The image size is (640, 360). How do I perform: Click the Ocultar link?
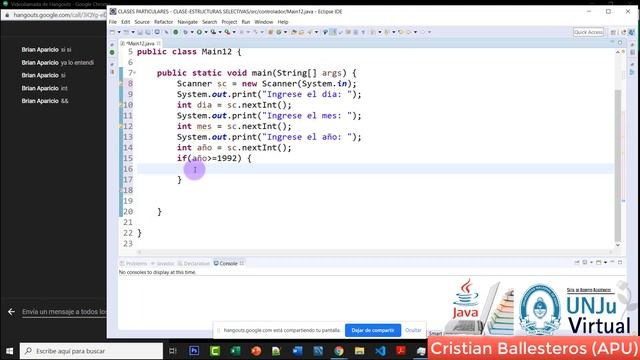tap(413, 330)
